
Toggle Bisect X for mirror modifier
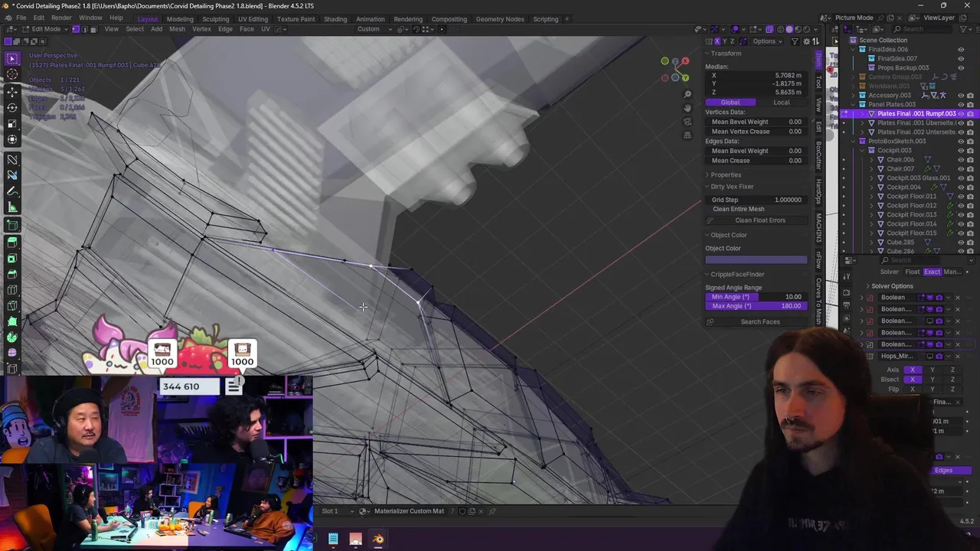[x=912, y=380]
